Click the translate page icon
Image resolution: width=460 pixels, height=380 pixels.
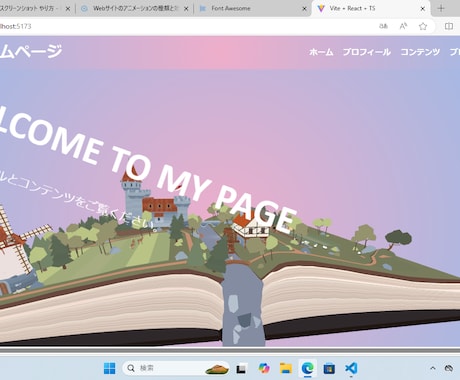383,26
